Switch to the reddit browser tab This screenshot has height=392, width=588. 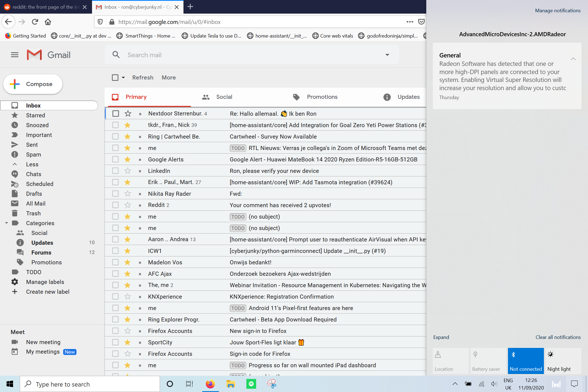(45, 7)
